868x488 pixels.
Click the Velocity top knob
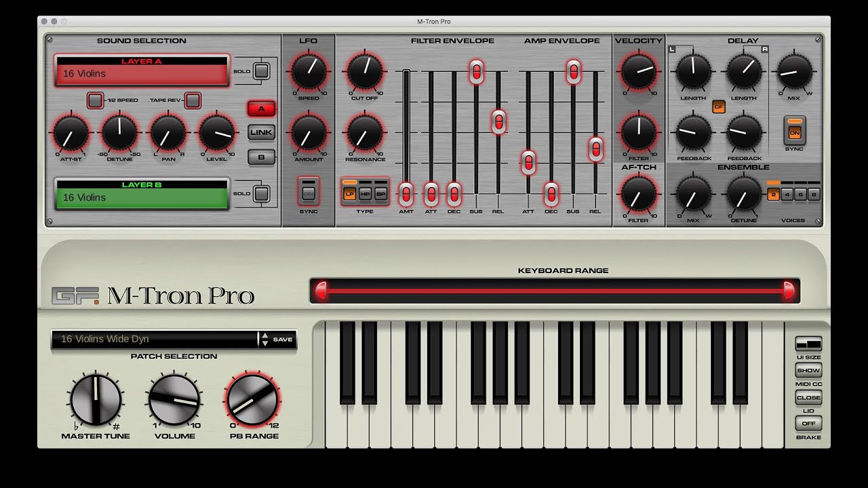point(638,71)
